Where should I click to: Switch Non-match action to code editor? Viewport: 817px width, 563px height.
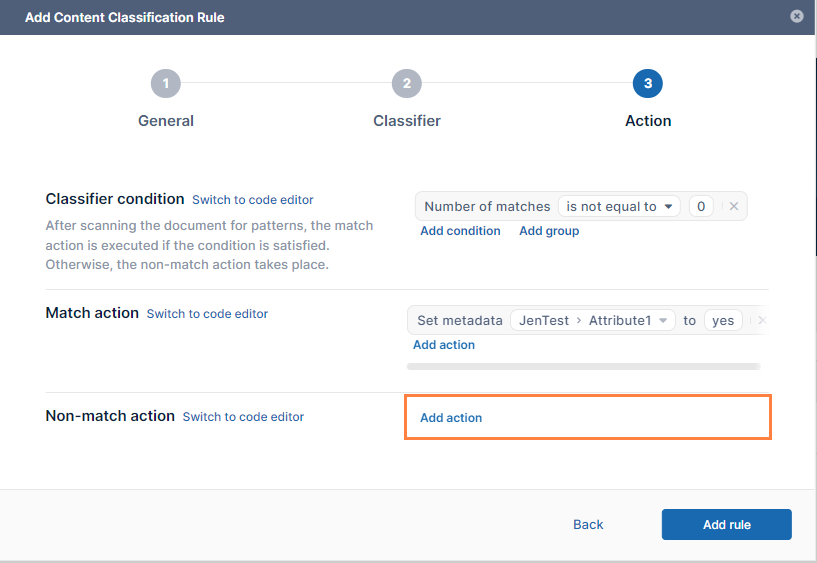coord(243,417)
